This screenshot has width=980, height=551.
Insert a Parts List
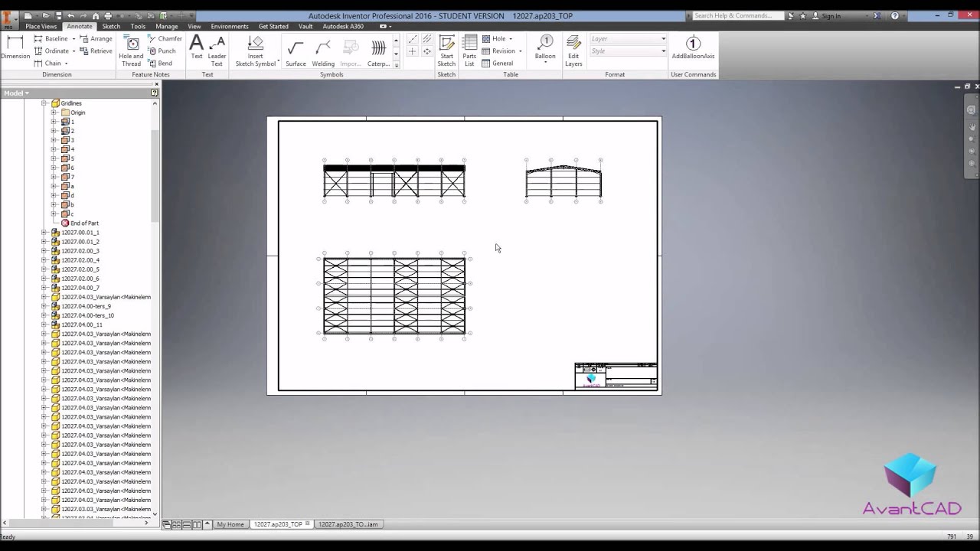point(469,51)
